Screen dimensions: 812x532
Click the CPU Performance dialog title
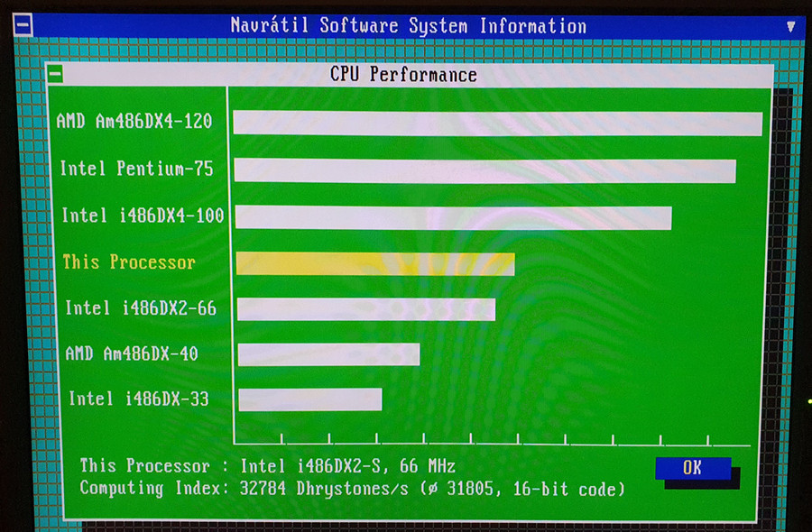403,75
